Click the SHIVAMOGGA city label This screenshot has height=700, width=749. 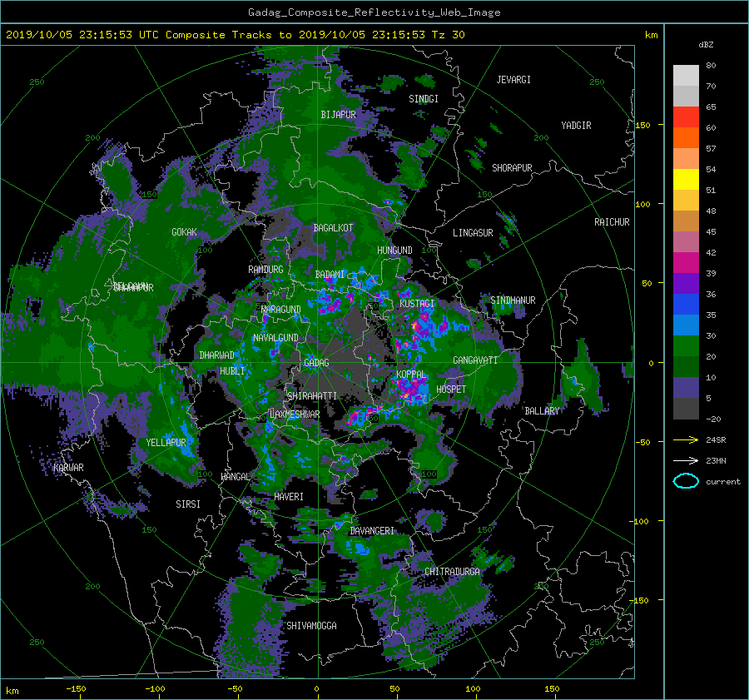pyautogui.click(x=311, y=625)
